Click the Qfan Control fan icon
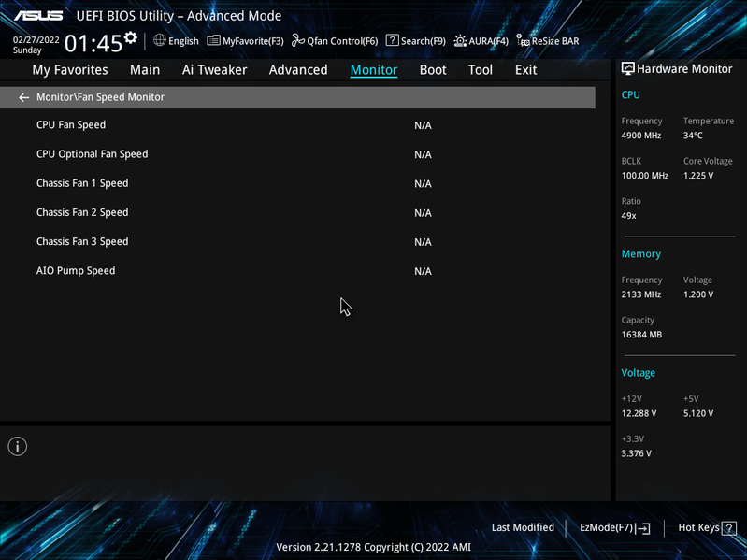The width and height of the screenshot is (747, 560). click(298, 40)
